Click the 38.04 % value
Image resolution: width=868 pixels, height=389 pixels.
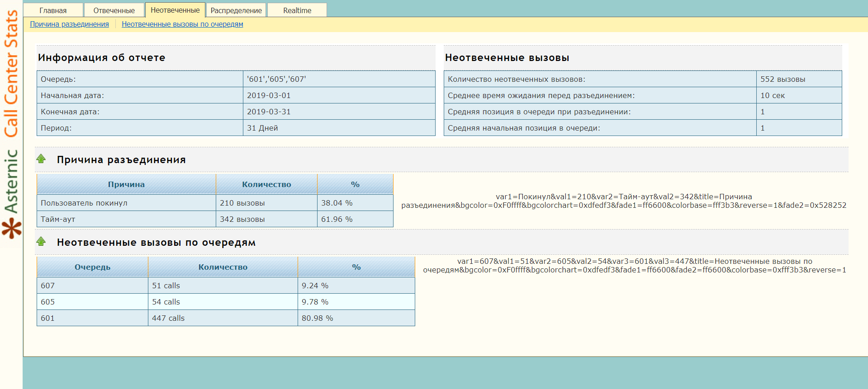(x=337, y=203)
